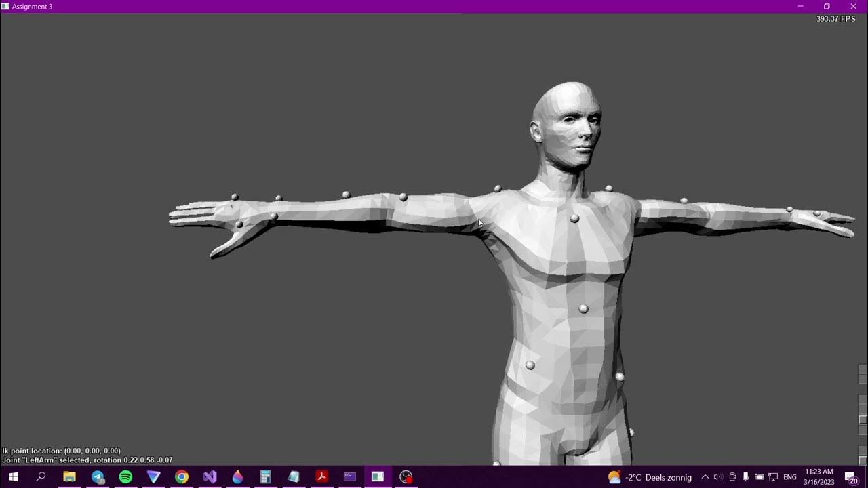Open OBS Studio recording app on taskbar
The height and width of the screenshot is (488, 868).
tap(406, 476)
